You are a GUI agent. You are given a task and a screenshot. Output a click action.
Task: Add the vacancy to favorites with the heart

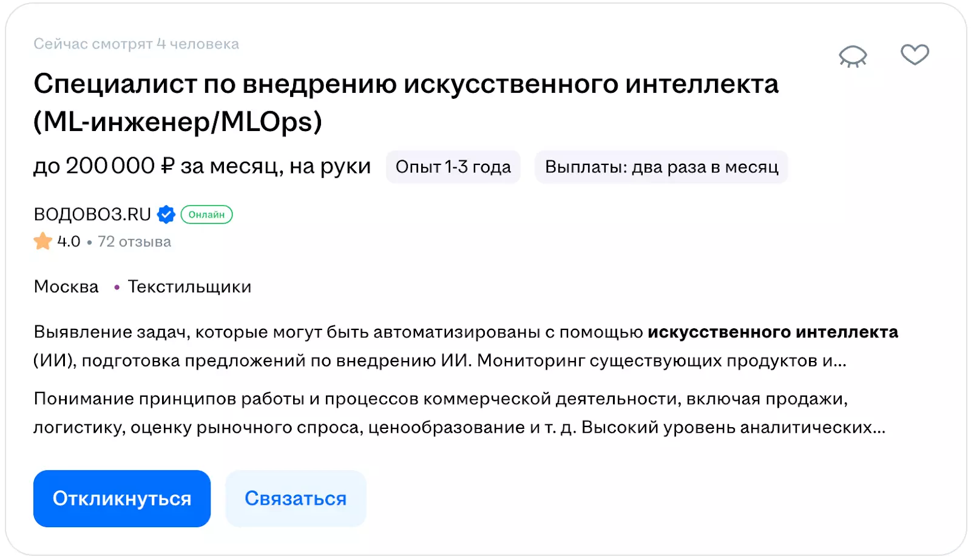point(915,55)
